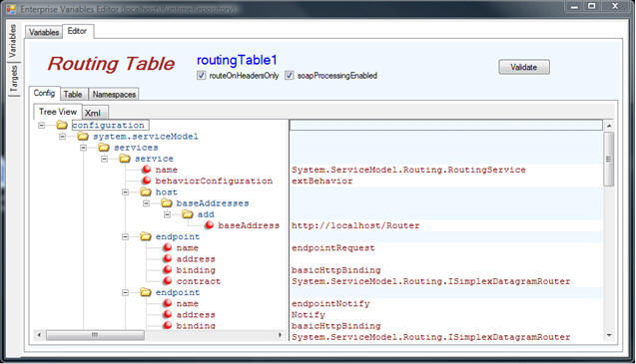
Task: Collapse the configuration node
Action: point(41,126)
